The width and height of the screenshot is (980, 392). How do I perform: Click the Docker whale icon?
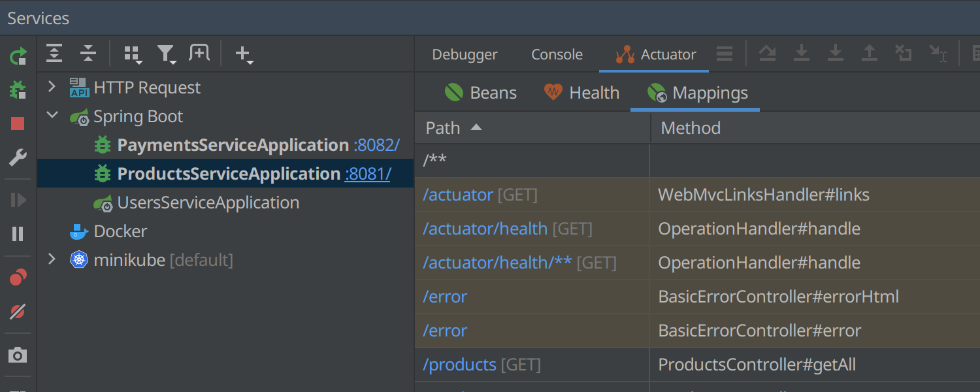coord(79,231)
